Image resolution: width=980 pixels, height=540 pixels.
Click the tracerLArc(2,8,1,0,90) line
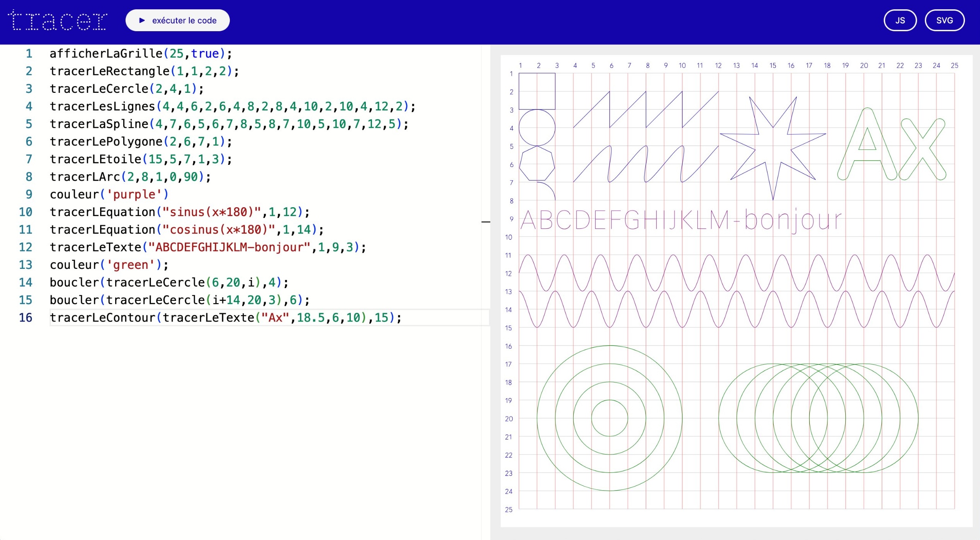(x=130, y=177)
